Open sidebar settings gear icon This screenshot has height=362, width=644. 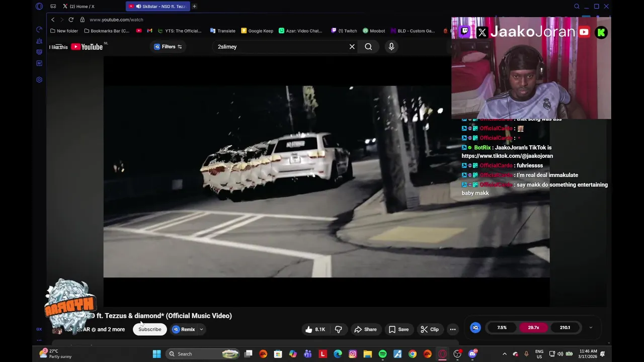pos(39,79)
